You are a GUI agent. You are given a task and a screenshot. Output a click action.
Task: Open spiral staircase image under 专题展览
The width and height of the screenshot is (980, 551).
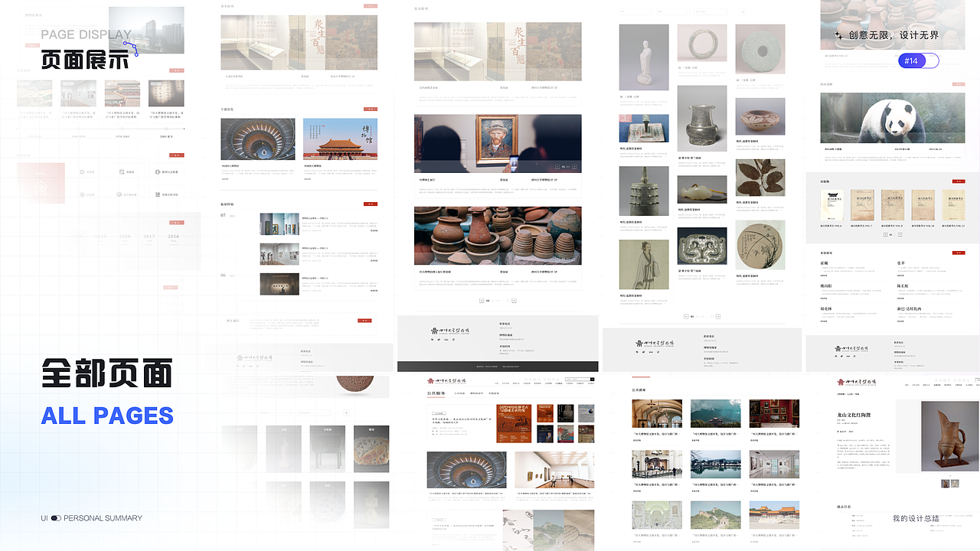258,139
